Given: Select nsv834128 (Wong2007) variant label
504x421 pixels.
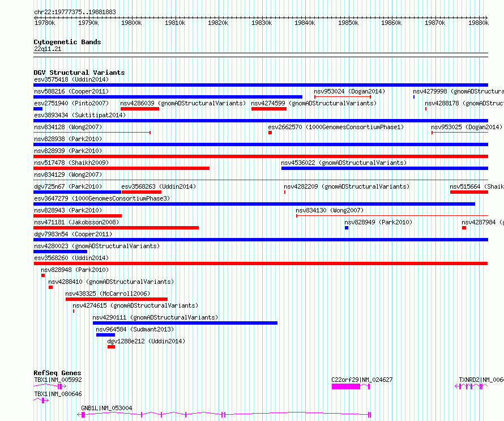Looking at the screenshot, I should (x=68, y=127).
